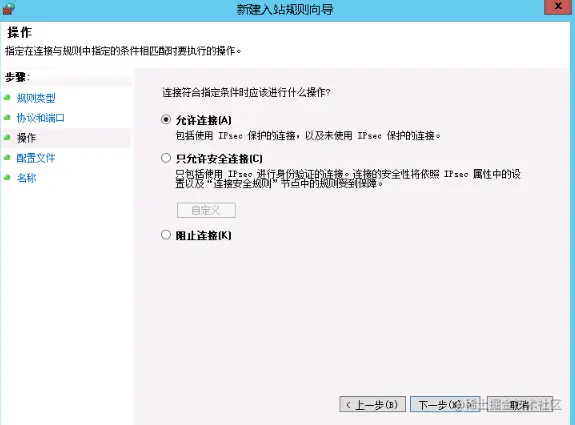Click the IPsec description under 允许连接
Viewport: 575px width, 425px height.
coord(308,136)
